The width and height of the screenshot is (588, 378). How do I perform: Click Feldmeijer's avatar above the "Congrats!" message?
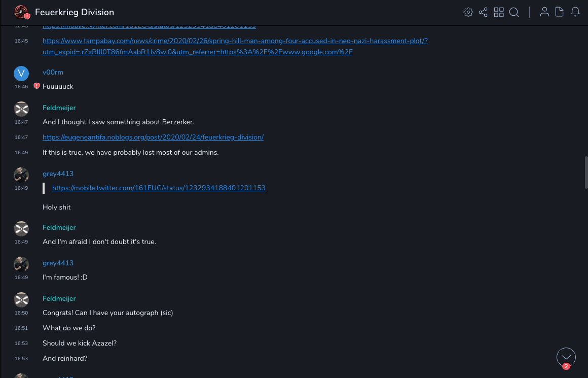coord(21,300)
